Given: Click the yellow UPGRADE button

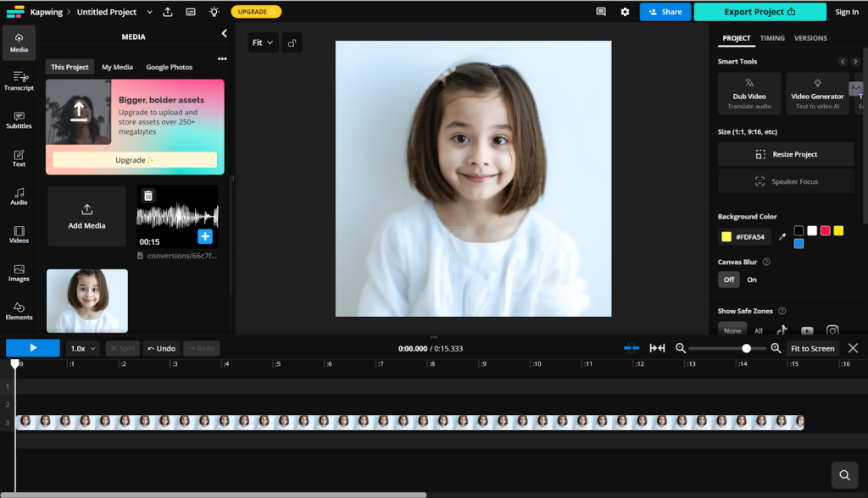Looking at the screenshot, I should coord(256,12).
